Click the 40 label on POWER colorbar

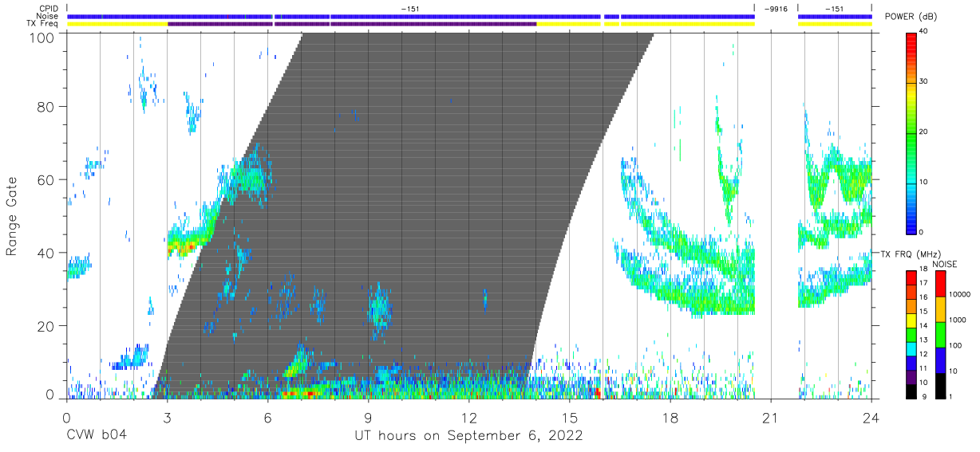[924, 32]
